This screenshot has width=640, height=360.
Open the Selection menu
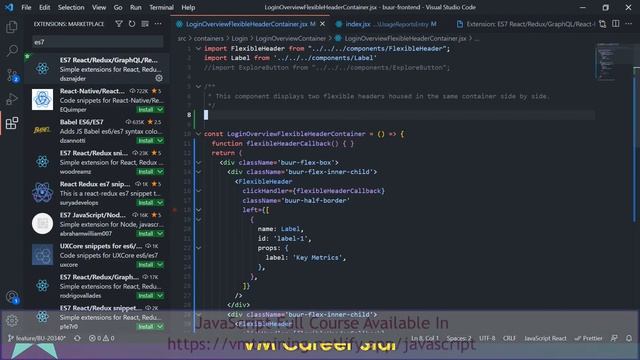click(x=71, y=7)
